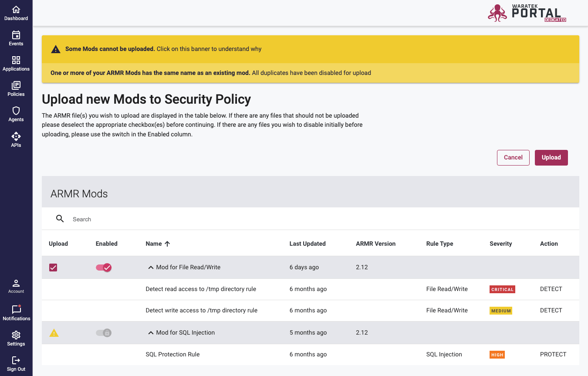This screenshot has height=376, width=588.
Task: Click the HIGH severity badge
Action: click(x=497, y=355)
